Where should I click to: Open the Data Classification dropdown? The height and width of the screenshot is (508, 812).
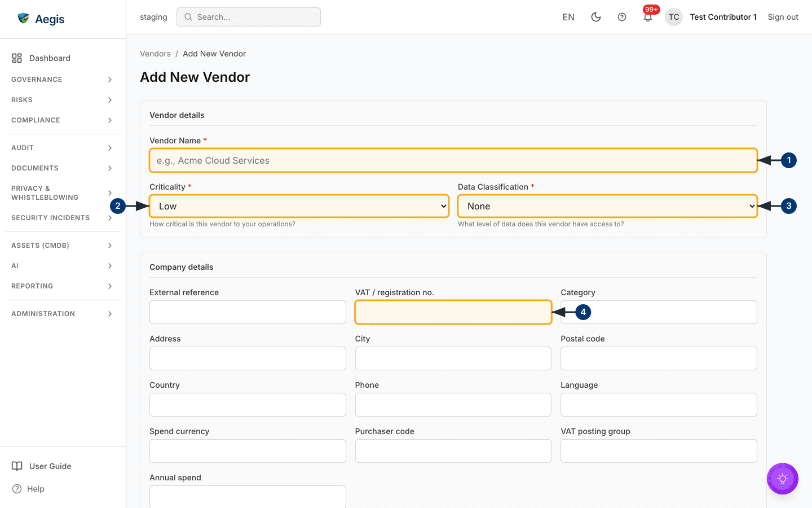point(607,206)
